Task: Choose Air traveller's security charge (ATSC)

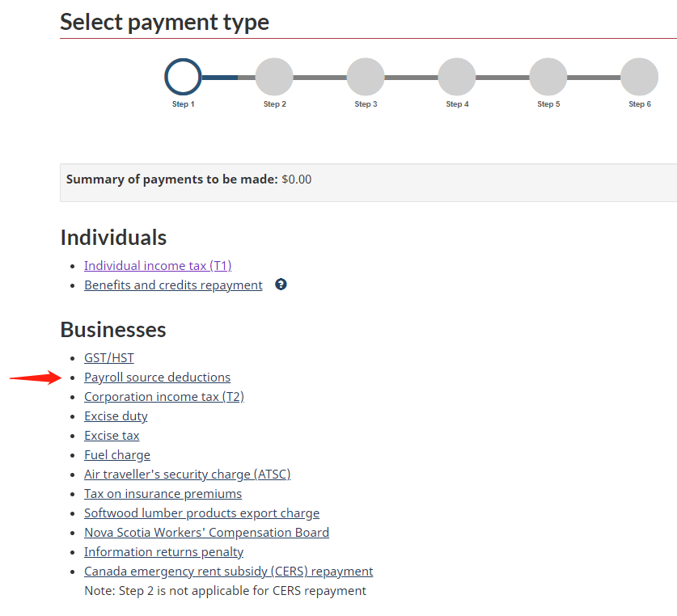Action: (188, 475)
